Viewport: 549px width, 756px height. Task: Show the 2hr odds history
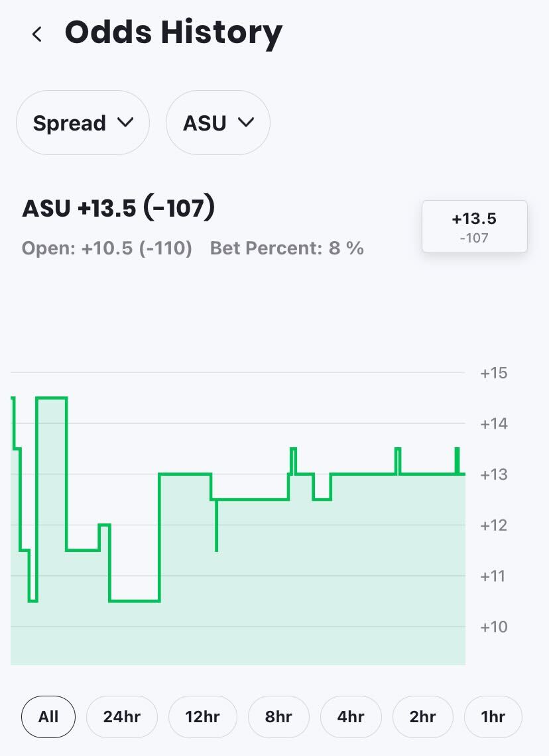[422, 717]
